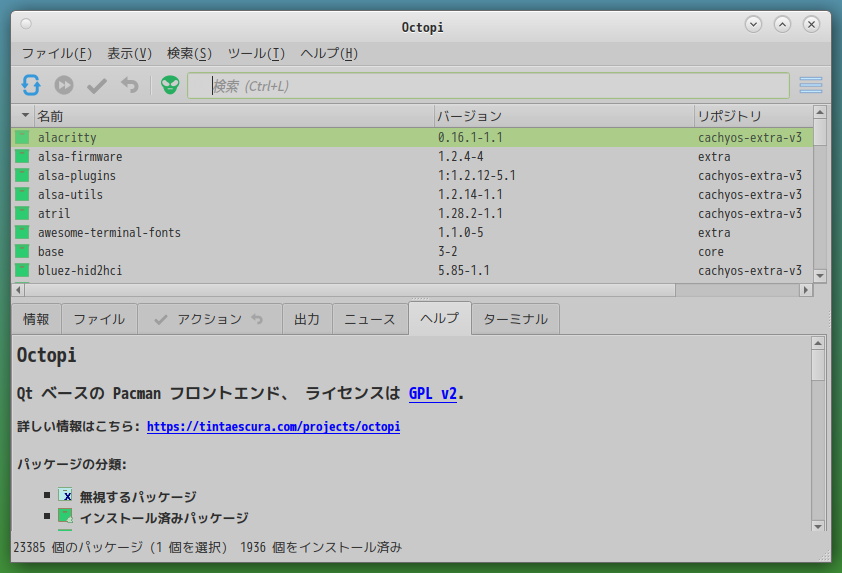Open the 表示(V) menu

click(129, 54)
